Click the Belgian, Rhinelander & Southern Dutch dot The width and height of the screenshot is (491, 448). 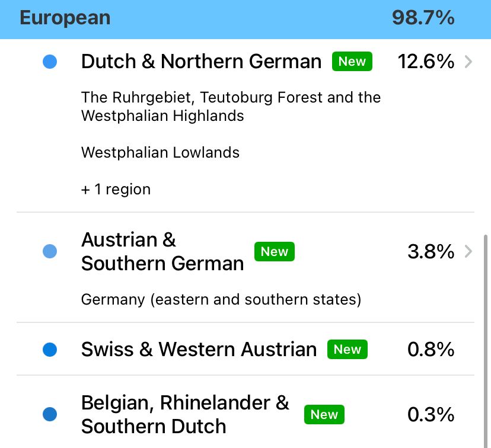point(50,414)
